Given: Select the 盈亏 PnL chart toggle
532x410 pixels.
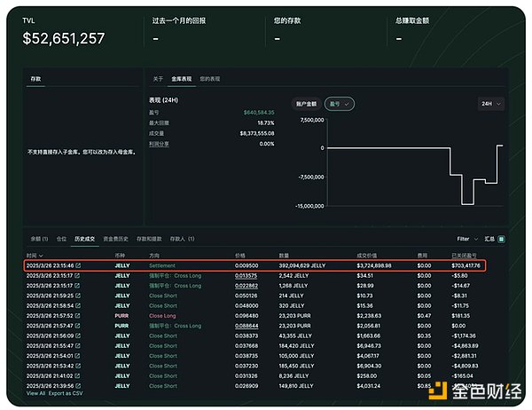Looking at the screenshot, I should click(339, 104).
